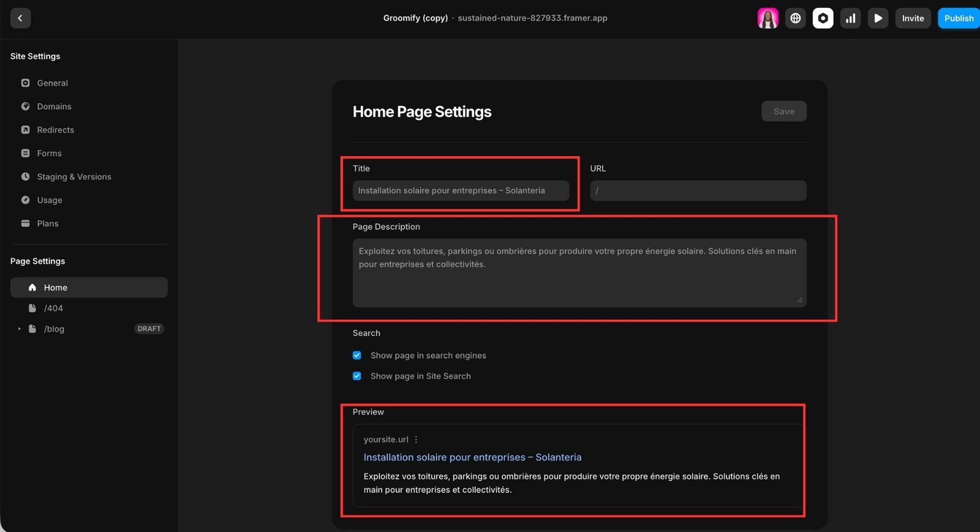The height and width of the screenshot is (532, 980).
Task: Open Redirects settings section
Action: pyautogui.click(x=55, y=130)
